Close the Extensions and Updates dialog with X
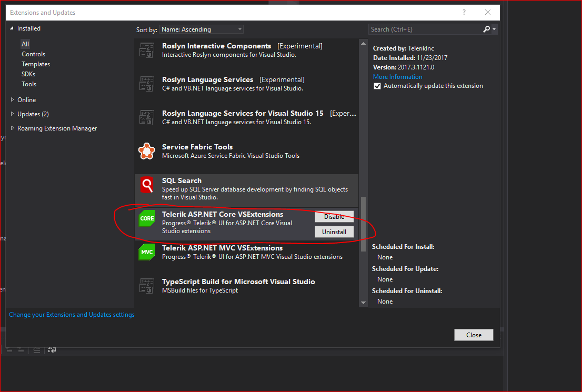Viewport: 582px width, 392px height. coord(488,12)
